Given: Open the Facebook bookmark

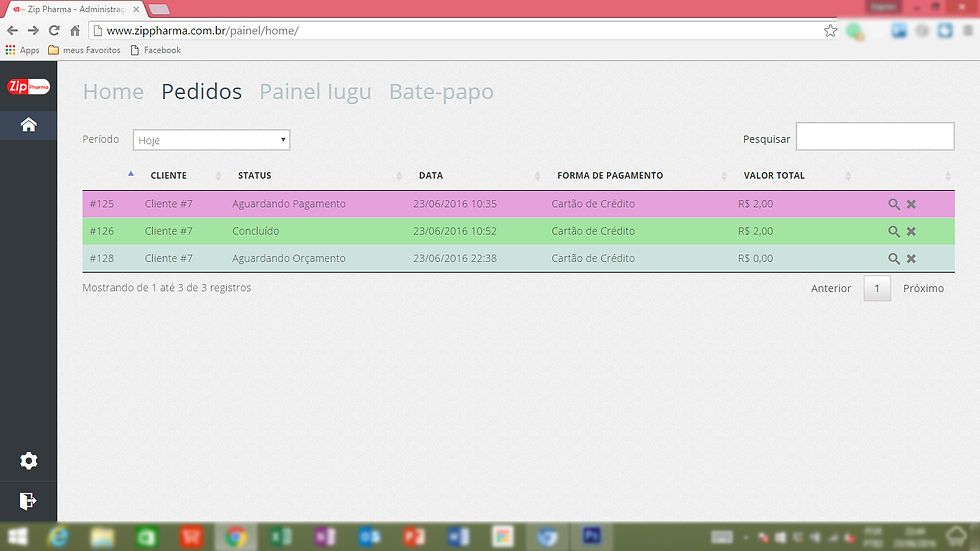Looking at the screenshot, I should click(x=156, y=50).
